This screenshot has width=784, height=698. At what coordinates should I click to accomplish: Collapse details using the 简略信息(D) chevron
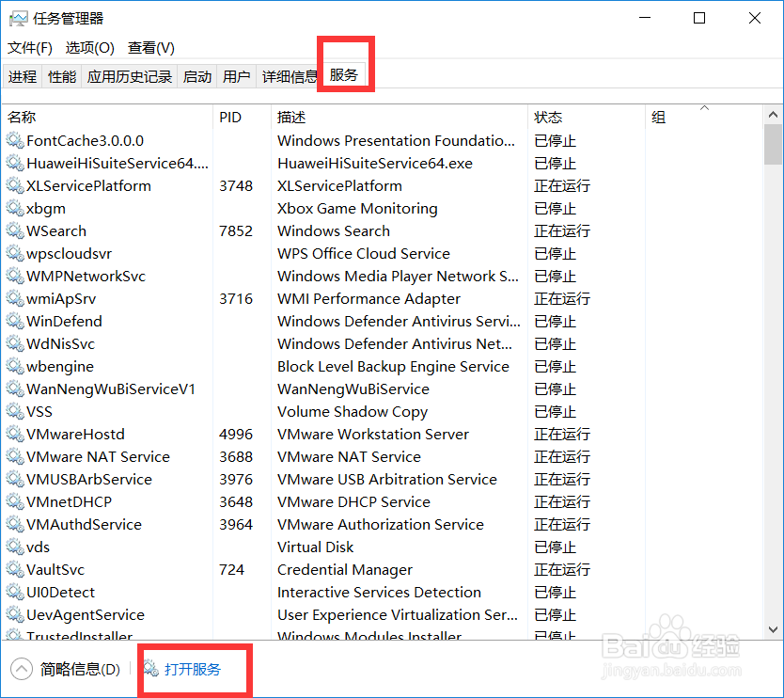[x=23, y=670]
